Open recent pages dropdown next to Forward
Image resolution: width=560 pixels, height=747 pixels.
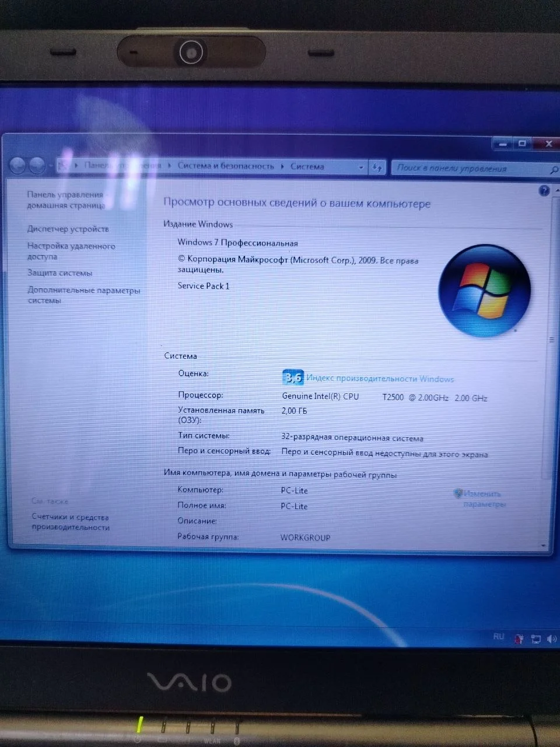50,166
